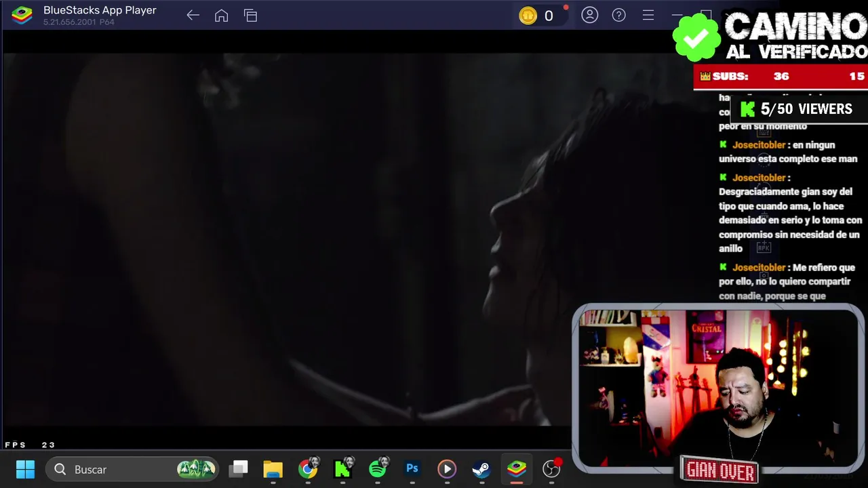Screen dimensions: 868x488
Task: Click the BlueStacks logo in title bar
Action: click(x=22, y=16)
